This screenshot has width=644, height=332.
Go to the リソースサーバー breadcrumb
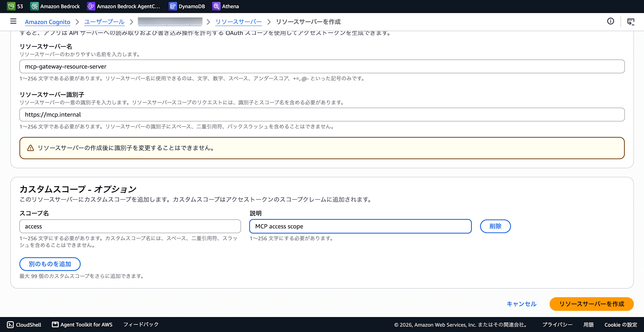[239, 22]
